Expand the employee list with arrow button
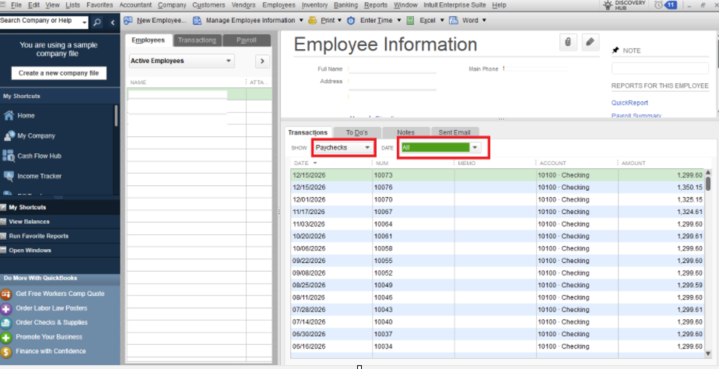719x369 pixels. click(262, 61)
